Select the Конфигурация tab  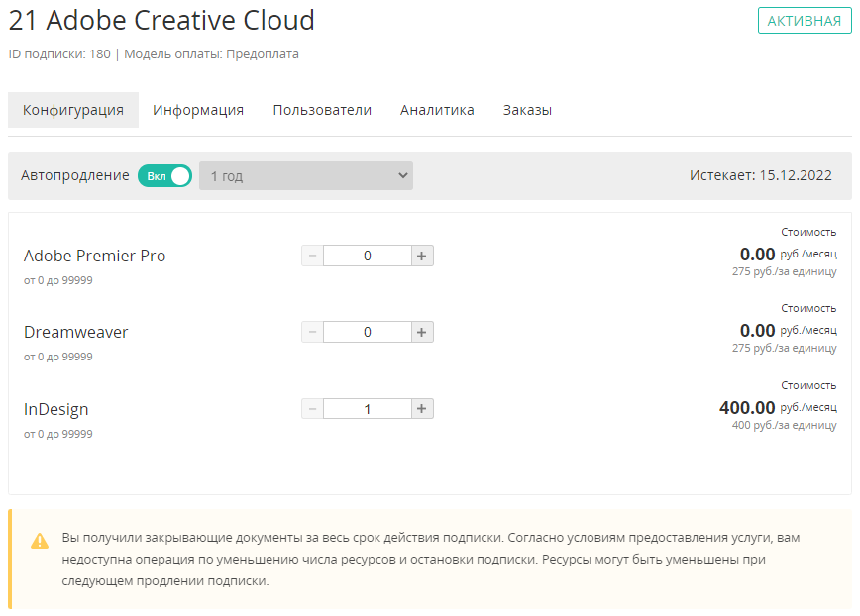tap(73, 110)
